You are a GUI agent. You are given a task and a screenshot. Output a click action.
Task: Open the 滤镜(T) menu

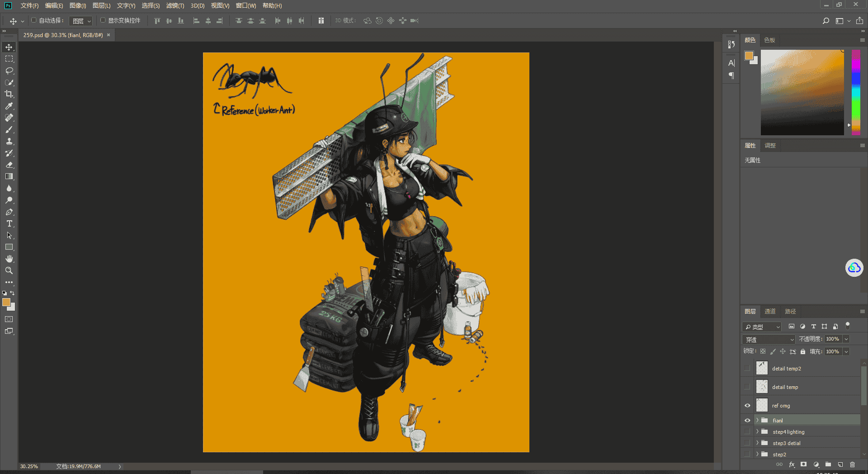click(175, 5)
